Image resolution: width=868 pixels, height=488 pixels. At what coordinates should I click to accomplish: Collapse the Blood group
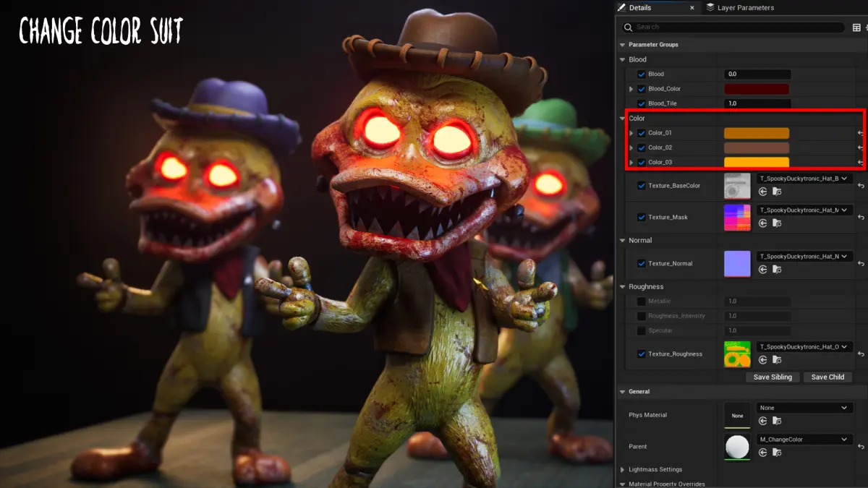[621, 59]
